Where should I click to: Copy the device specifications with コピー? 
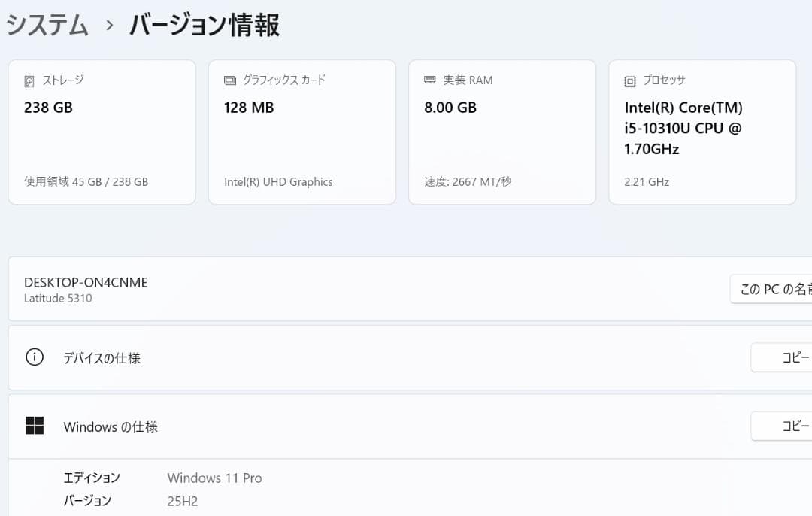pyautogui.click(x=786, y=357)
